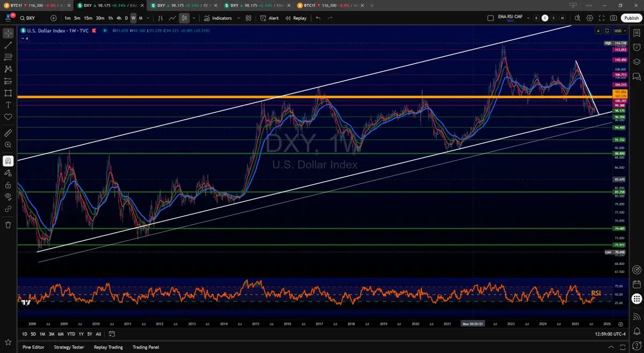The width and height of the screenshot is (644, 353).
Task: Select the brush drawing tool
Action: pos(8,93)
